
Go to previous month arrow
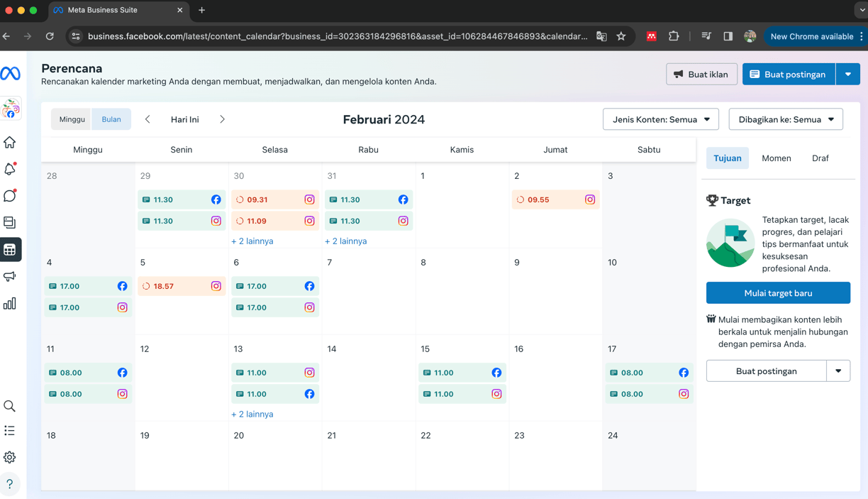148,119
